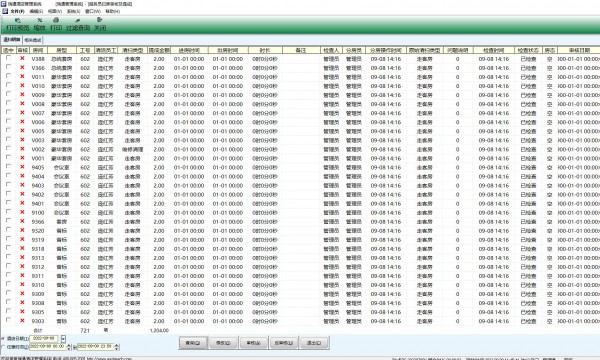Open the 窗口(W) menu
This screenshot has width=600, height=360.
[x=93, y=11]
